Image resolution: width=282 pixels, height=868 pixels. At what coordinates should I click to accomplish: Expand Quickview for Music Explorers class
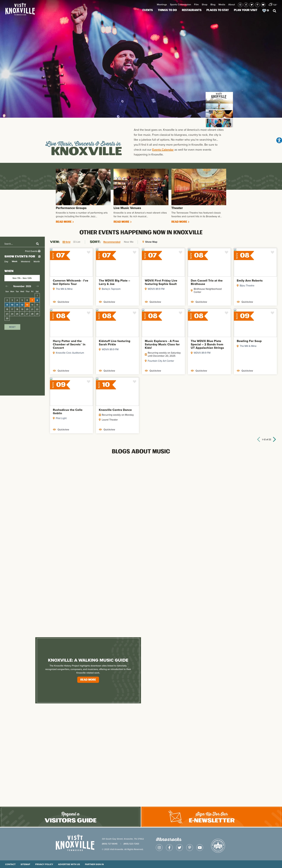pyautogui.click(x=153, y=371)
